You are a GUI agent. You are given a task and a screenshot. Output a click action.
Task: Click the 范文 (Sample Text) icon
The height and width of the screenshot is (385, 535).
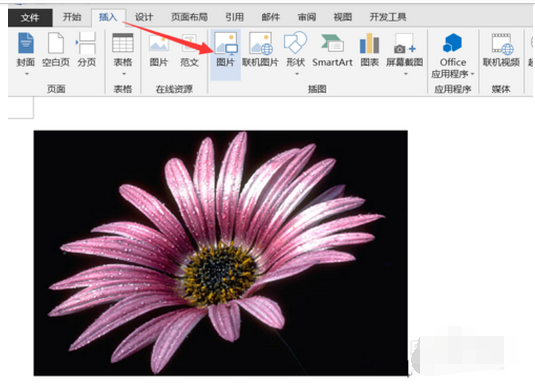tap(189, 50)
